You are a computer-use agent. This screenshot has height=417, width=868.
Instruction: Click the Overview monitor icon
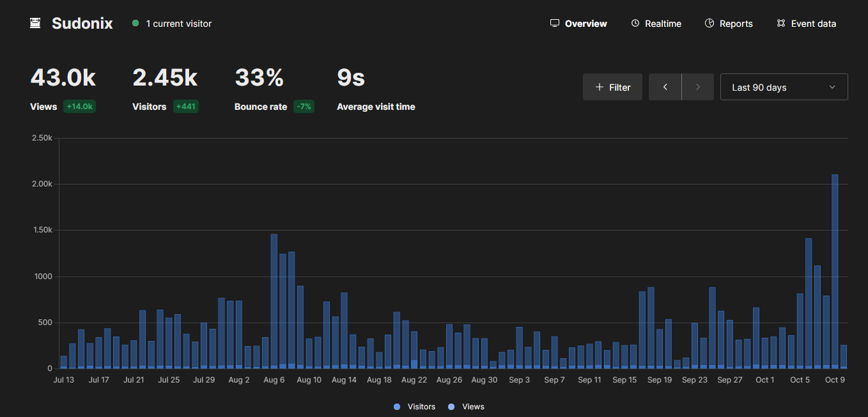coord(555,24)
